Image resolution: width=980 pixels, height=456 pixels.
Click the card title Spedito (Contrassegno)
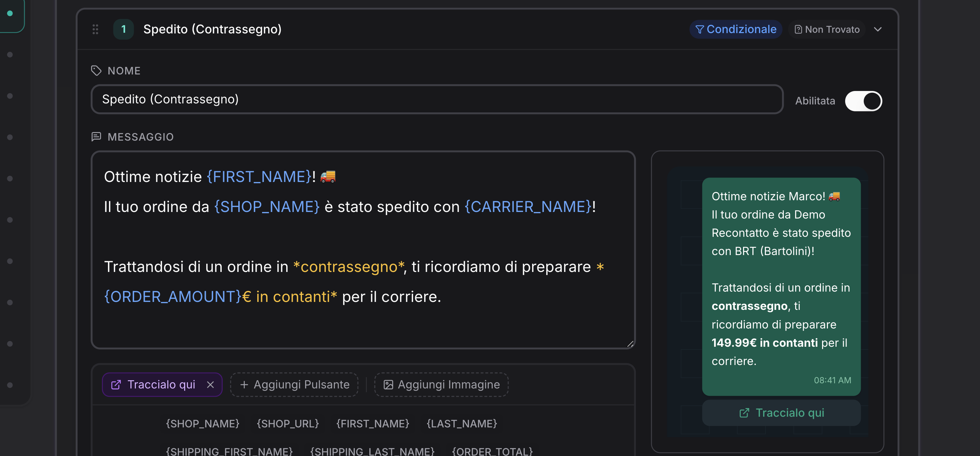pyautogui.click(x=212, y=29)
